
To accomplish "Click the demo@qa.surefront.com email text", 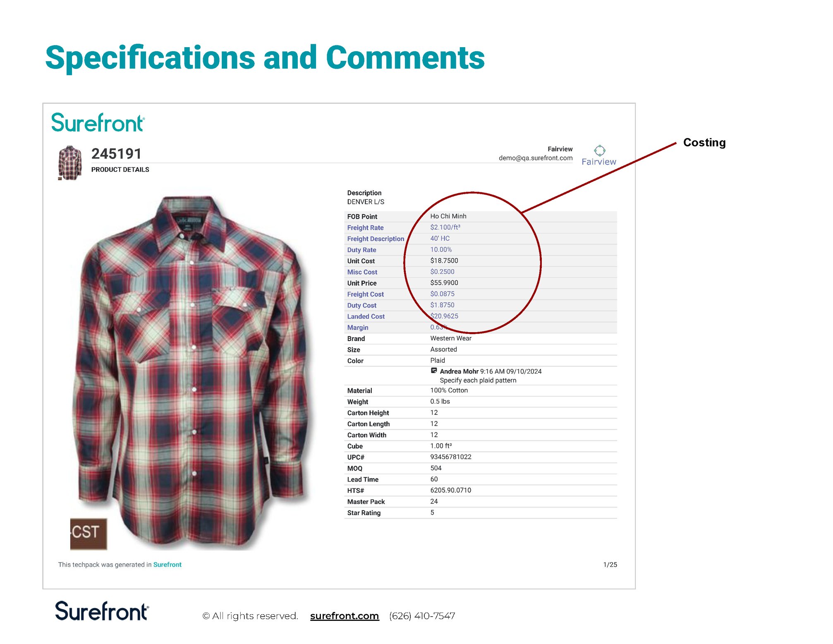I will click(535, 158).
